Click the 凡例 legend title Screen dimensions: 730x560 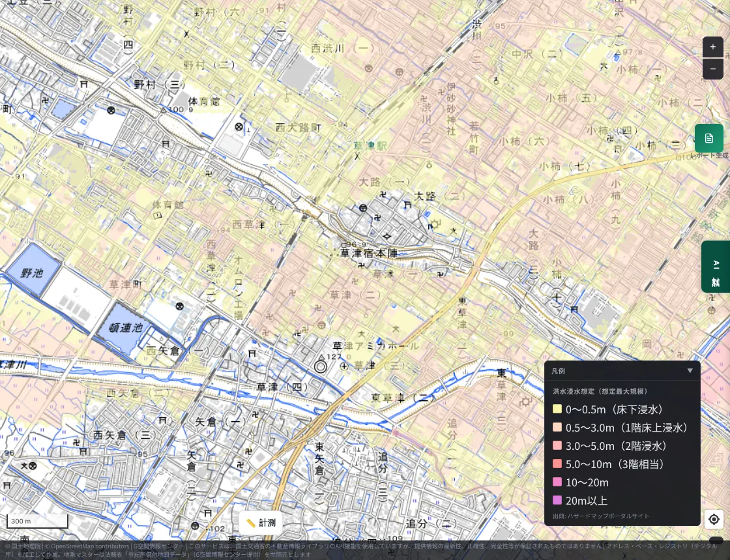(x=558, y=371)
